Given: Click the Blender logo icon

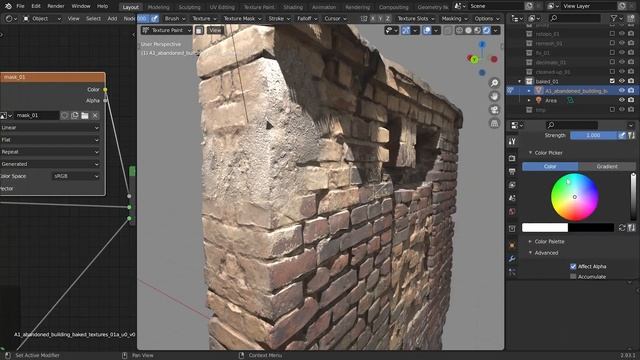Looking at the screenshot, I should (8, 6).
